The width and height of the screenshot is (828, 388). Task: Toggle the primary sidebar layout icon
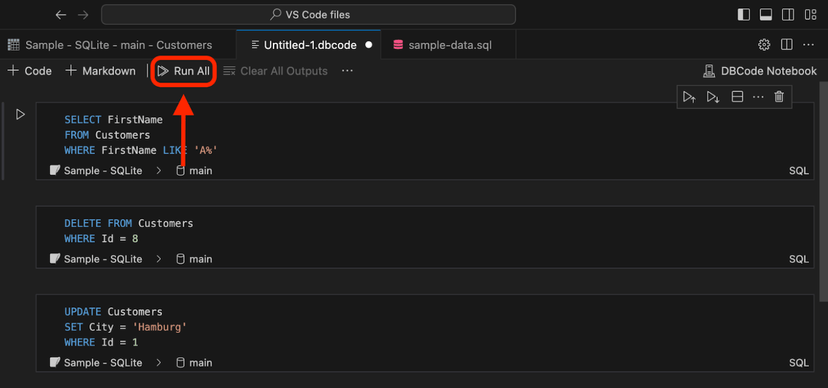click(744, 15)
